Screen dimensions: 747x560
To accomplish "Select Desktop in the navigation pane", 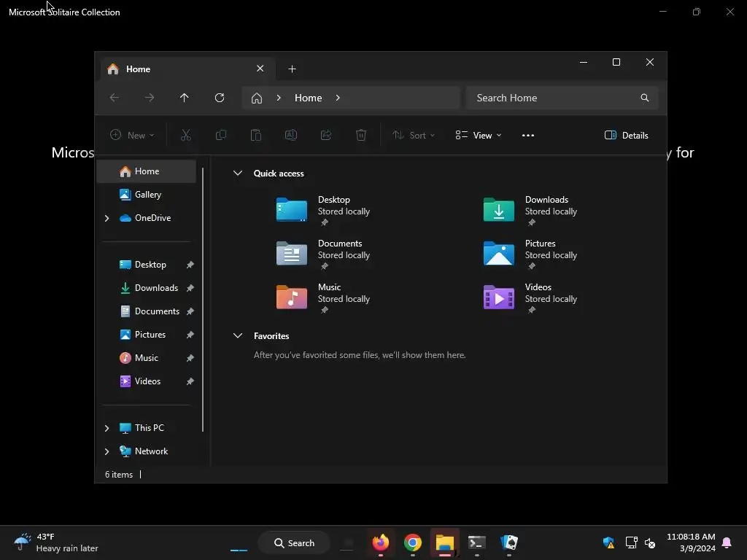I will click(x=146, y=265).
